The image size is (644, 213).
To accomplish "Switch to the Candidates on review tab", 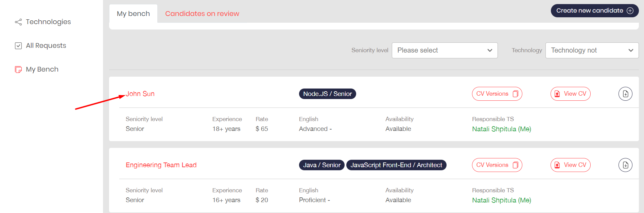I will (x=202, y=14).
